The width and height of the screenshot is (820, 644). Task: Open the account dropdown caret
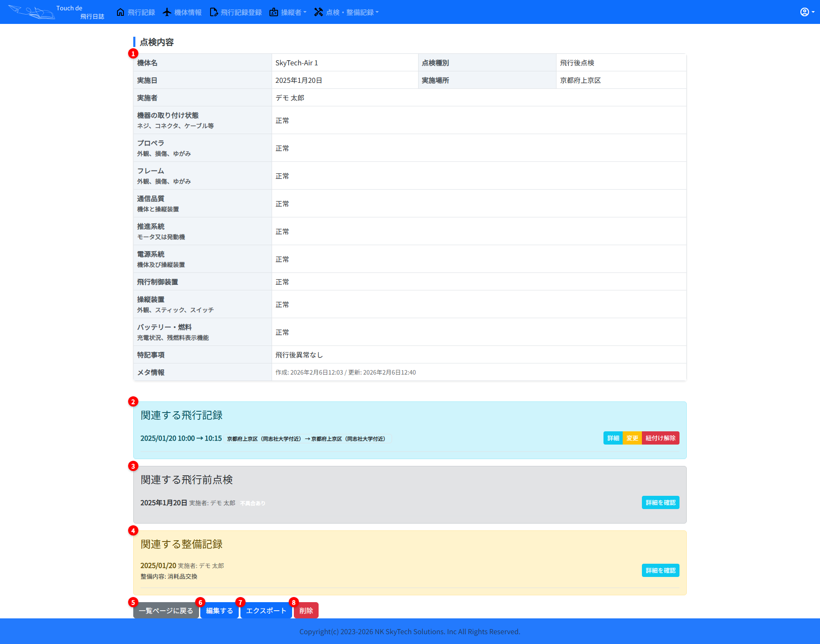813,12
